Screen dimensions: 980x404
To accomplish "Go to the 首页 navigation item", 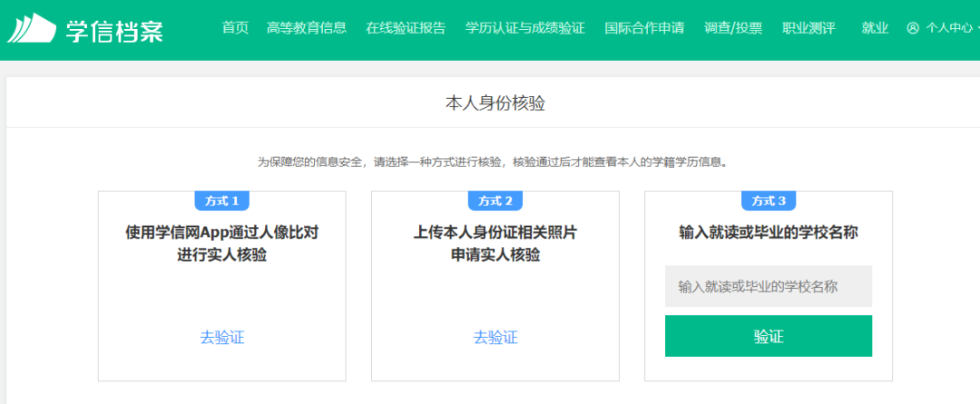I will click(235, 28).
